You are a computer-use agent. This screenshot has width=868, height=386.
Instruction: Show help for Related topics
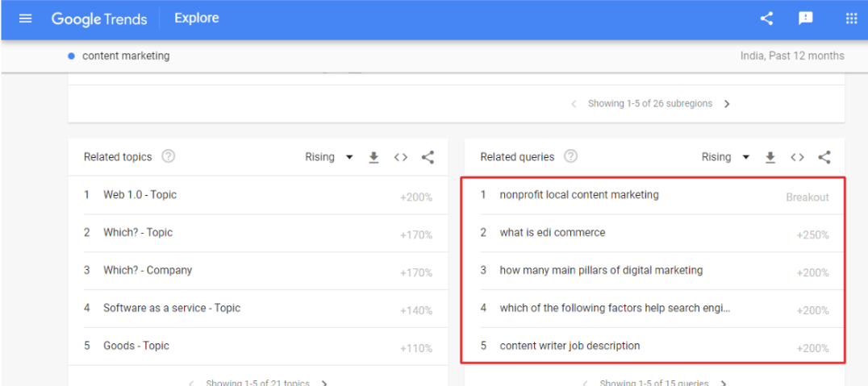[169, 156]
